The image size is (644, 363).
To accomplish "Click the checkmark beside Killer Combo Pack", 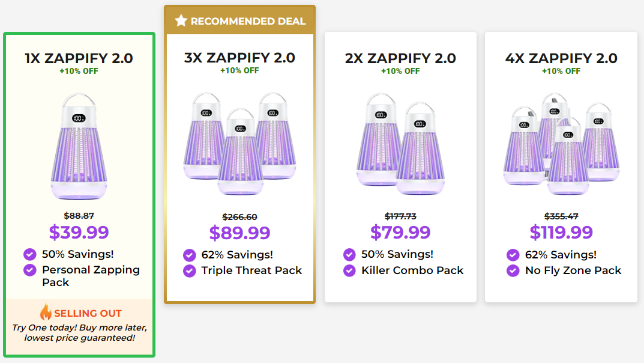I will click(351, 270).
